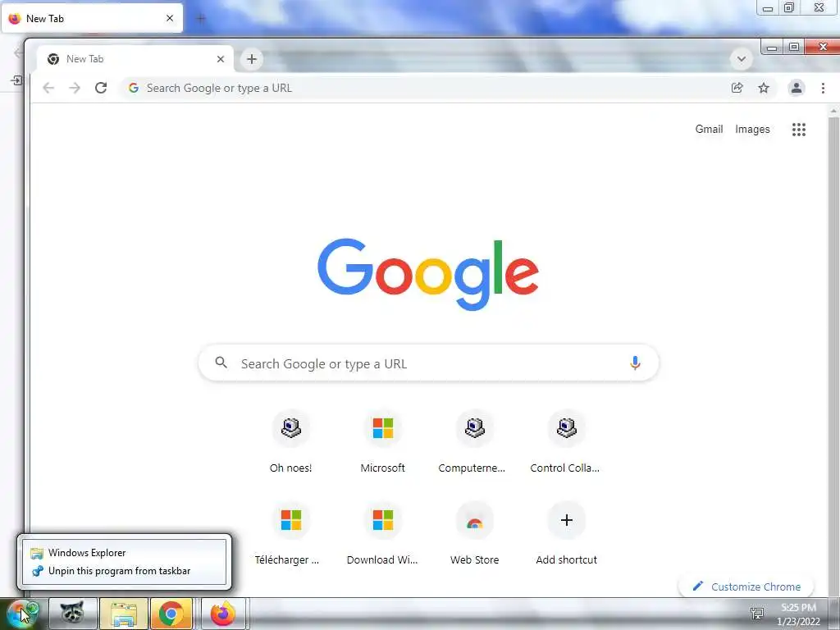Switch to Firefox via its taskbar icon
This screenshot has height=630, width=840.
click(223, 614)
